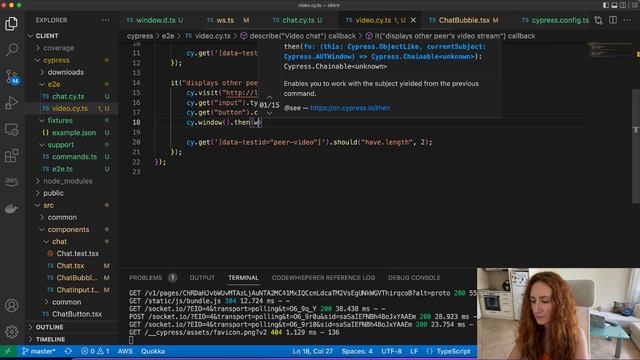Split the editor to the right

click(x=613, y=20)
